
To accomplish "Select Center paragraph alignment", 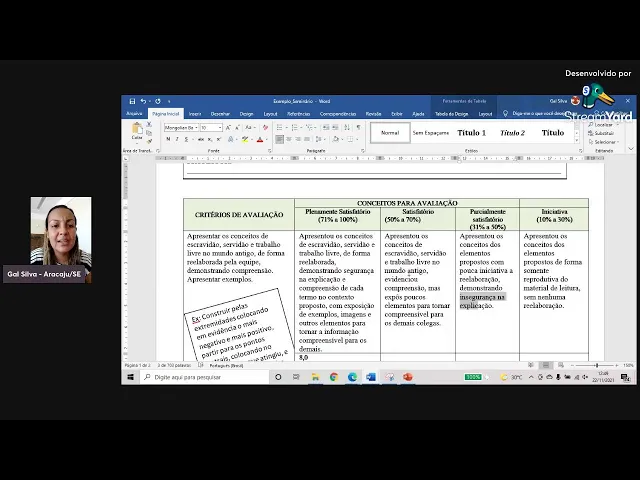I will click(289, 140).
